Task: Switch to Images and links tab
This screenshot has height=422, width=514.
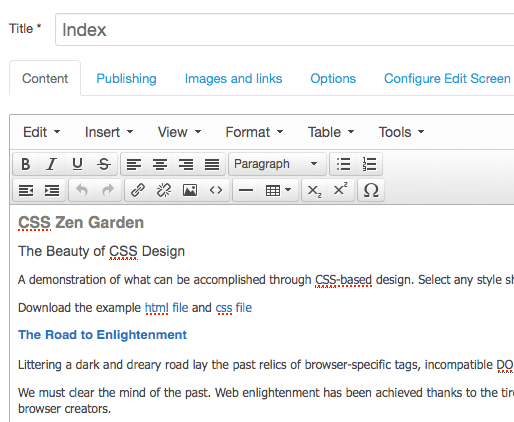Action: click(233, 79)
